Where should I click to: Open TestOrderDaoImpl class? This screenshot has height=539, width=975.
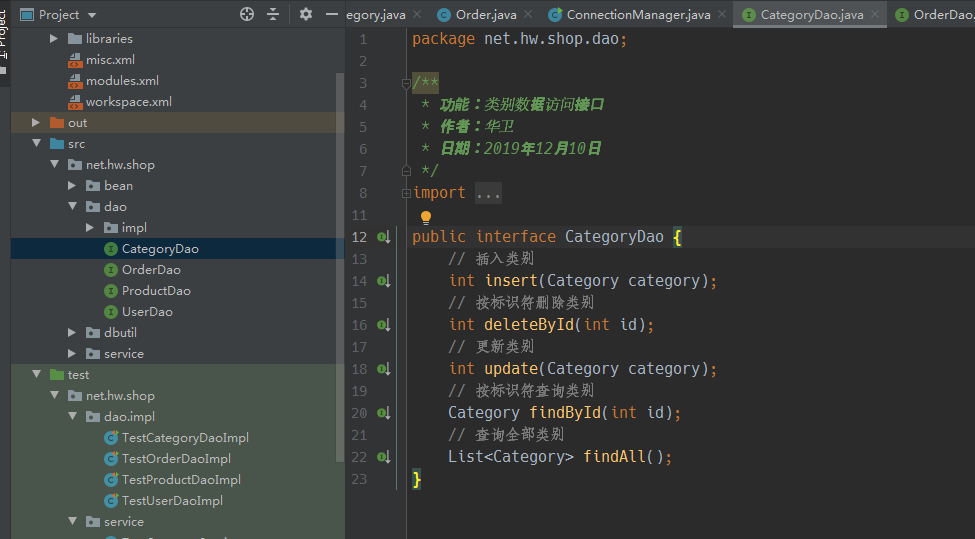tap(176, 459)
